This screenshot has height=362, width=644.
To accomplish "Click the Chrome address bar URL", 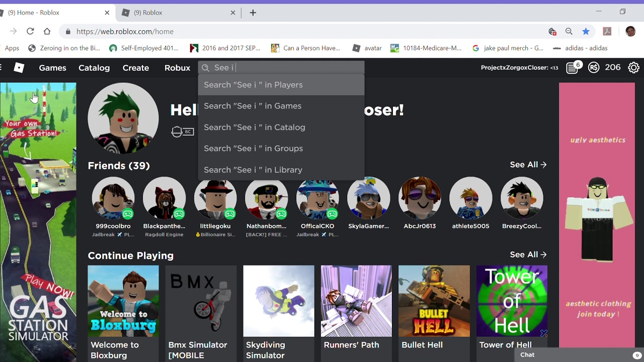I will [x=125, y=32].
